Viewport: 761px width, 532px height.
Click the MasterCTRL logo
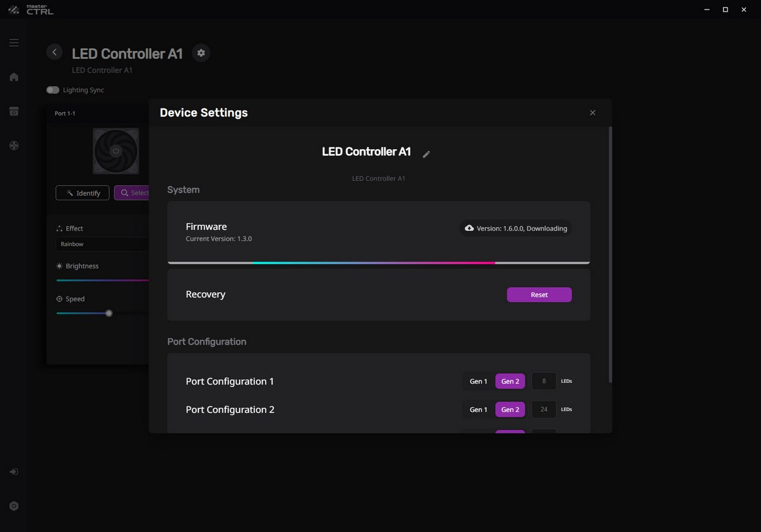click(30, 10)
